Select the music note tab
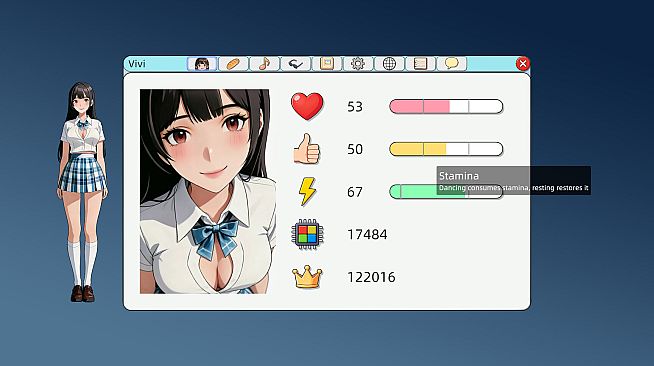The height and width of the screenshot is (366, 654). (x=264, y=64)
